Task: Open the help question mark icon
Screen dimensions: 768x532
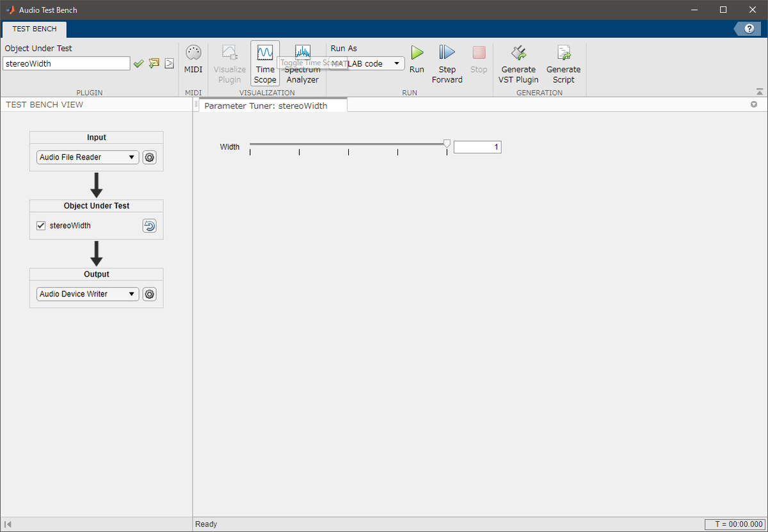Action: (x=749, y=29)
